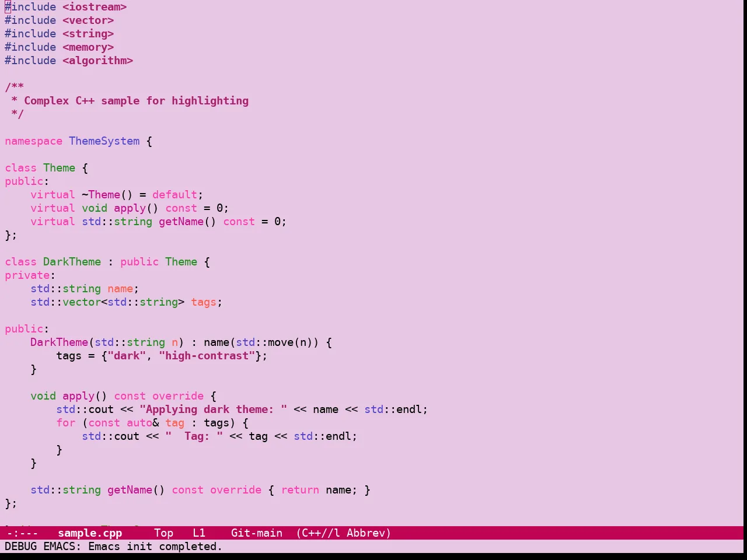Click the 'Theme' name in 'class Theme {'
The image size is (747, 560).
coord(60,168)
